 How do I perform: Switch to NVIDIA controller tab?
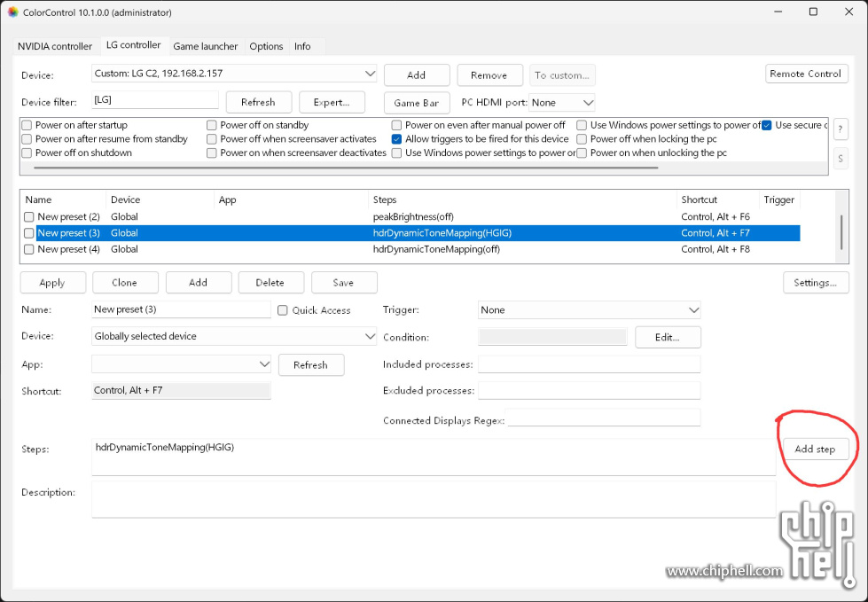click(x=55, y=46)
